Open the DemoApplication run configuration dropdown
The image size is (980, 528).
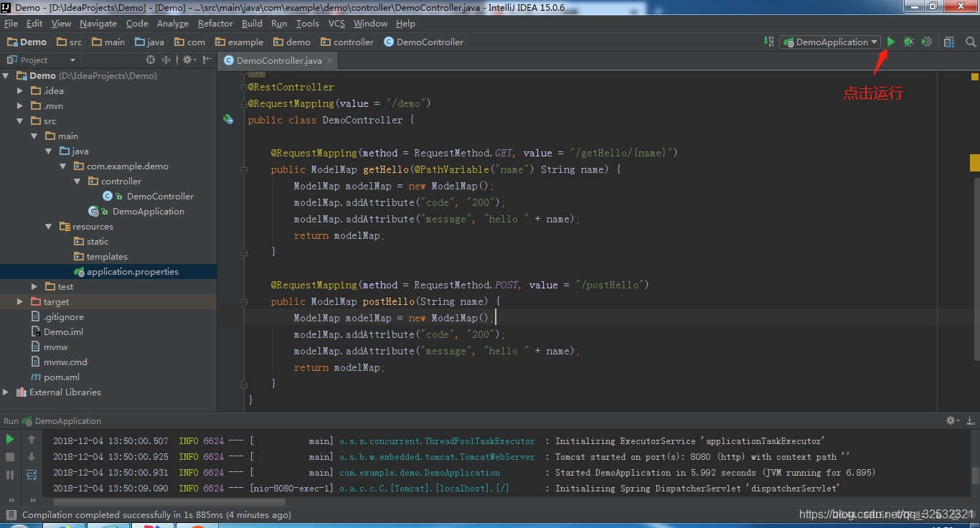(830, 42)
